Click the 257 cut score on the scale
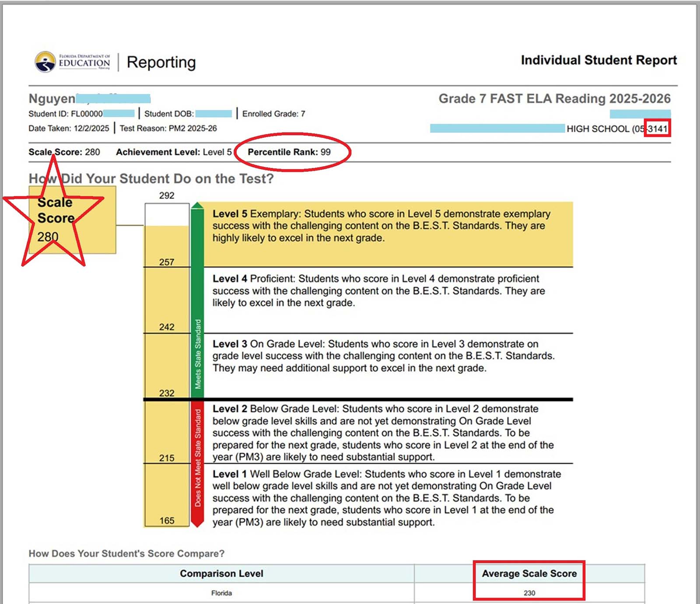The height and width of the screenshot is (604, 700). (x=167, y=262)
